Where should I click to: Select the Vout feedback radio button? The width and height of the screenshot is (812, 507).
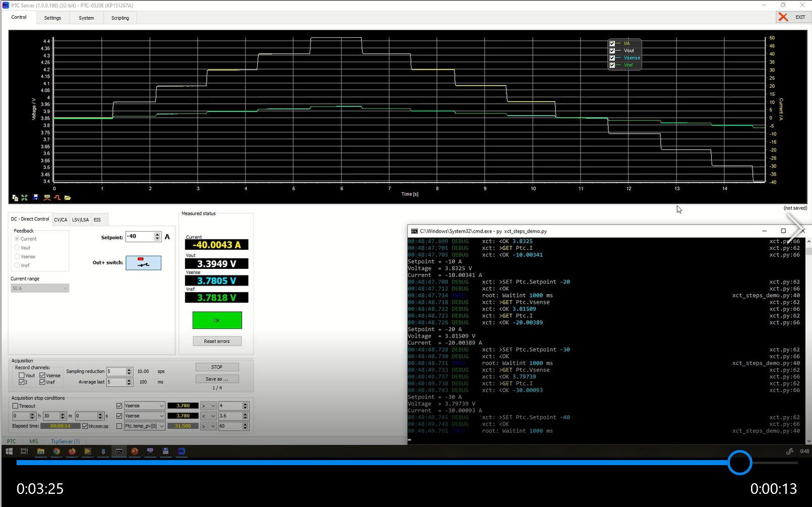[17, 248]
